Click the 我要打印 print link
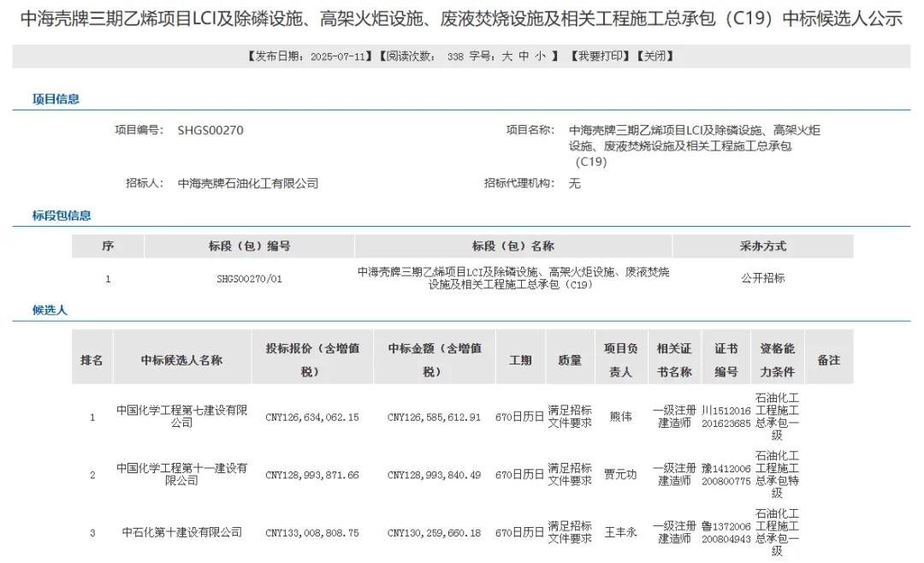The width and height of the screenshot is (924, 563). click(x=600, y=56)
